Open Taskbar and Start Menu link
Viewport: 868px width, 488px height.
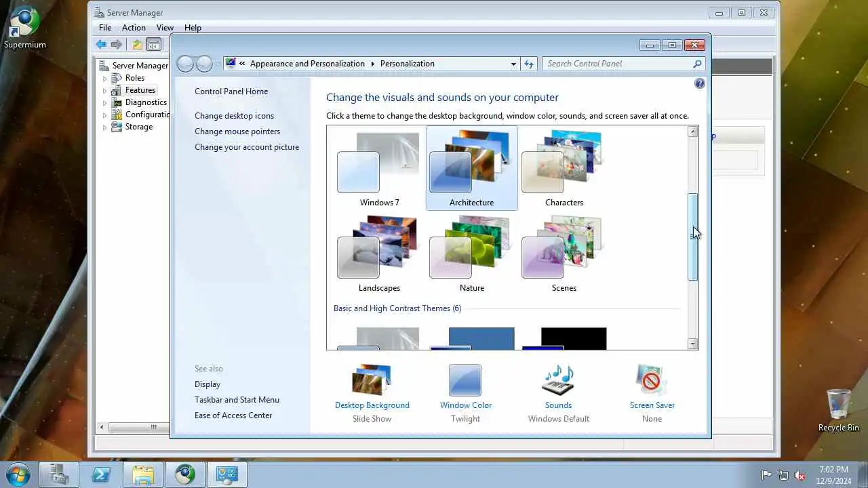pyautogui.click(x=237, y=400)
